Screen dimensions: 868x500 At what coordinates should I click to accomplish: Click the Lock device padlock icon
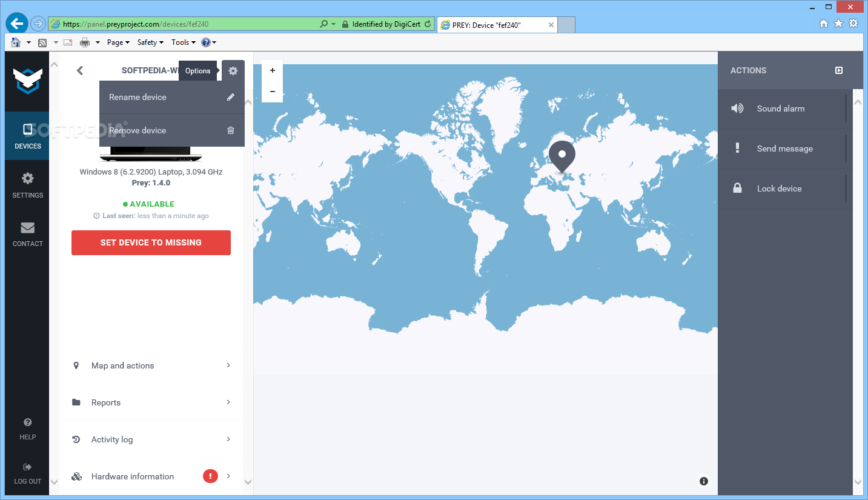737,188
